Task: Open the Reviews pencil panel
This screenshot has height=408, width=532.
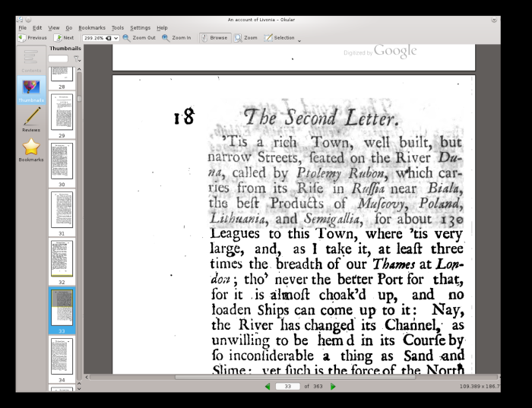Action: point(31,119)
